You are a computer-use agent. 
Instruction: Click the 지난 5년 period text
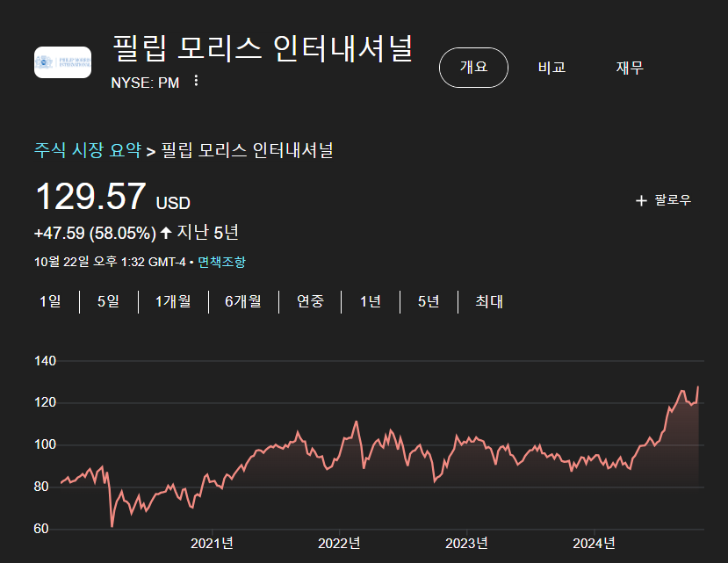(208, 232)
